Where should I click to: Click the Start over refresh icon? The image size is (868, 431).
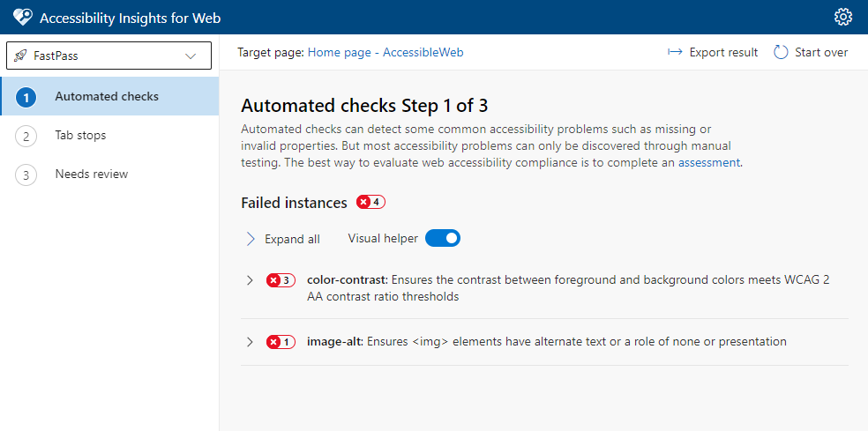click(781, 52)
